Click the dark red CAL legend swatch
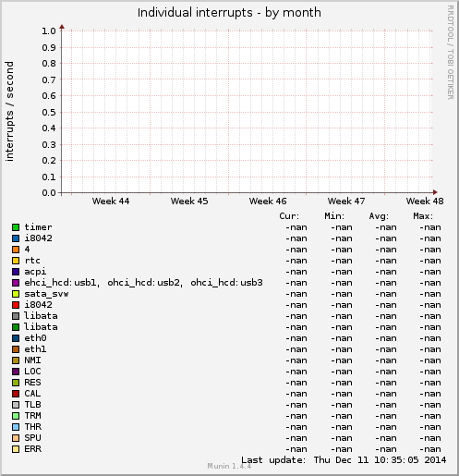The width and height of the screenshot is (459, 476). coord(16,394)
